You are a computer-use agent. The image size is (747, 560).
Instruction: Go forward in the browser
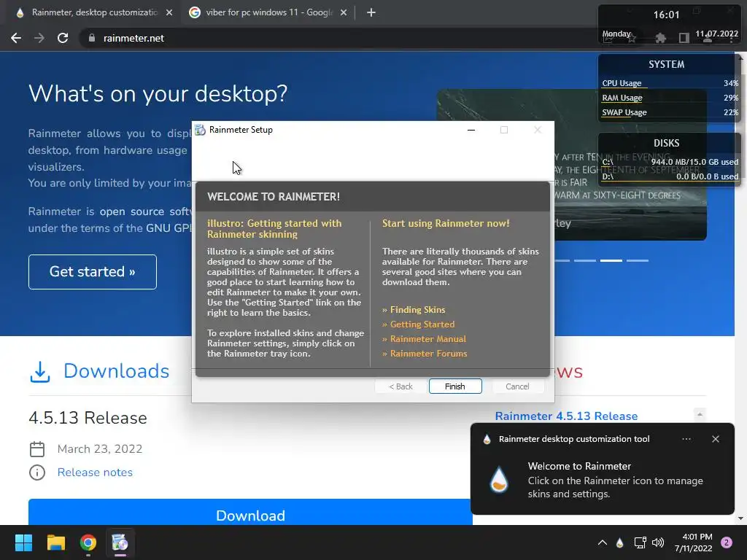click(39, 38)
